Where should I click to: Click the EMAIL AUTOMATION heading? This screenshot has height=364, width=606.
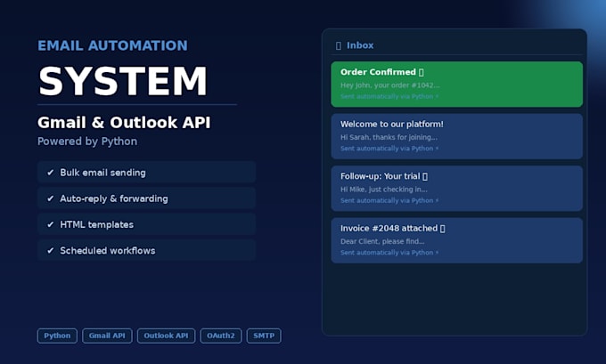[x=112, y=45]
